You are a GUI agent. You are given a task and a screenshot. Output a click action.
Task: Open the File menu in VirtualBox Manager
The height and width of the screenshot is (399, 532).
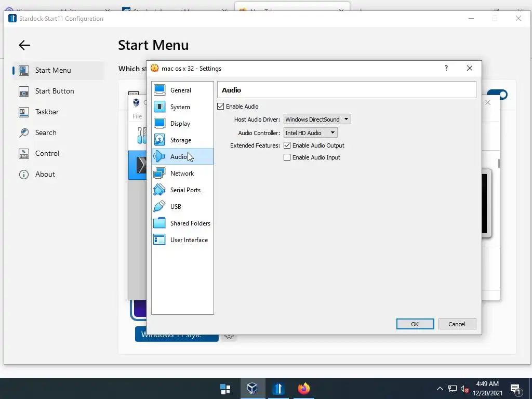click(137, 116)
